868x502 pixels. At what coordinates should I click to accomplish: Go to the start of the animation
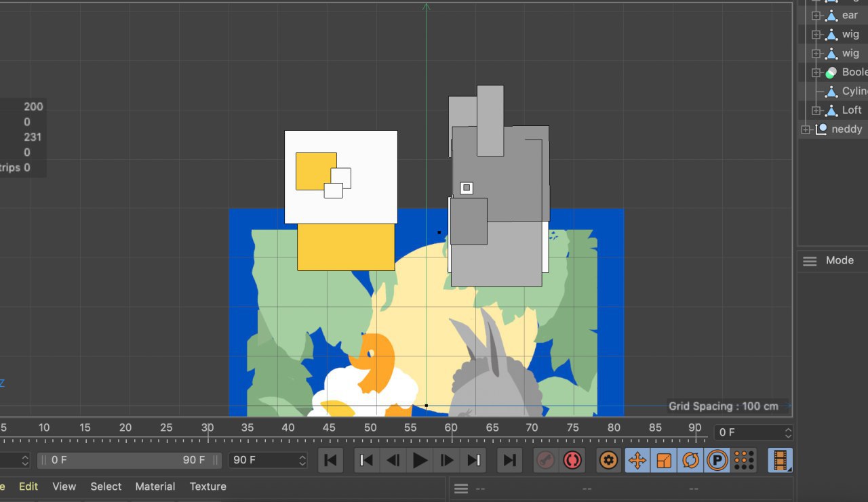pyautogui.click(x=330, y=461)
